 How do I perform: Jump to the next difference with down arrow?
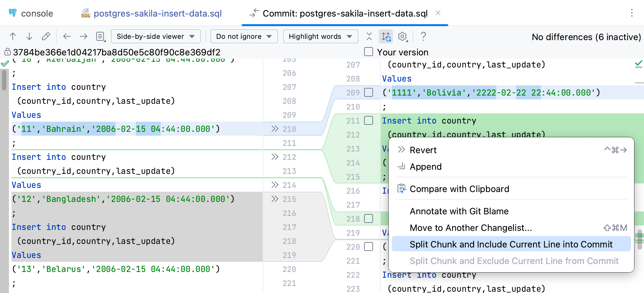point(29,36)
